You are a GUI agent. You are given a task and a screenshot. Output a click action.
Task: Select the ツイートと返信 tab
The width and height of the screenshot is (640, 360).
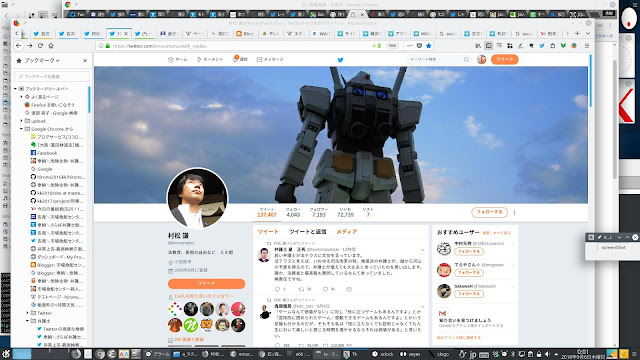tap(307, 232)
